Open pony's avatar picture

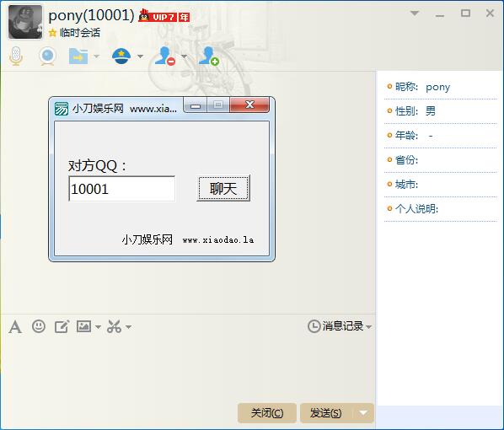click(x=25, y=22)
